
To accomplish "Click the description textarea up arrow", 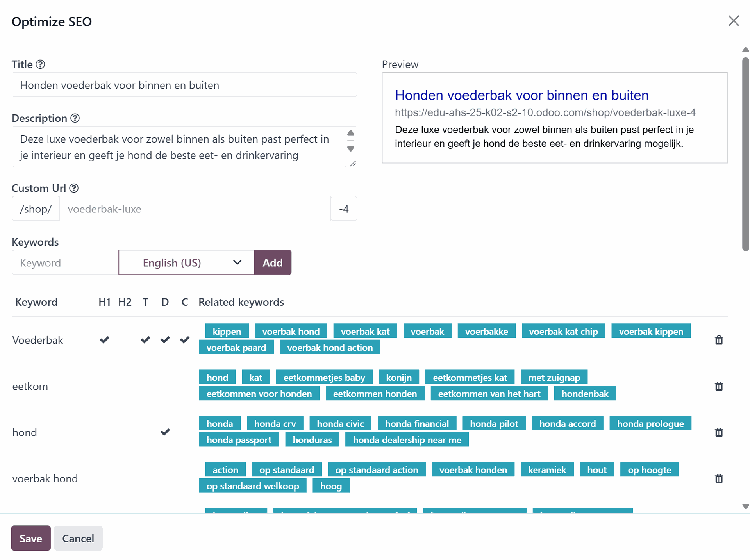I will [x=351, y=133].
